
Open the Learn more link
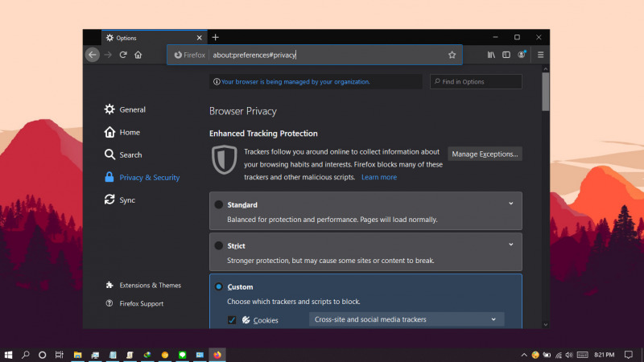379,177
